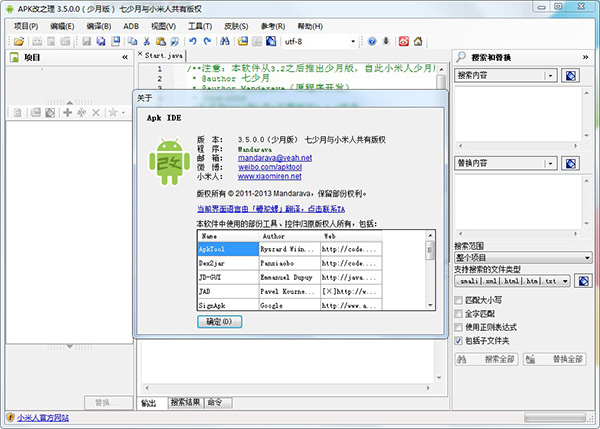
Task: Click the blue icon beside file types combo
Action: [x=583, y=281]
